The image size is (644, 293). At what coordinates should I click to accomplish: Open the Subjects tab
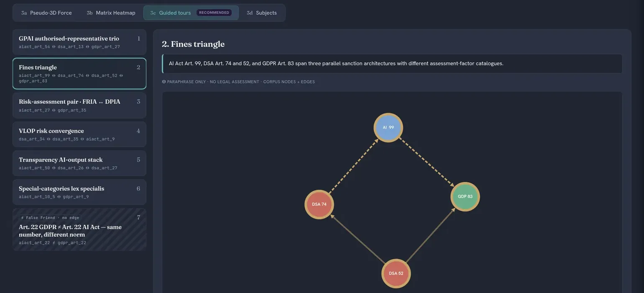click(262, 13)
